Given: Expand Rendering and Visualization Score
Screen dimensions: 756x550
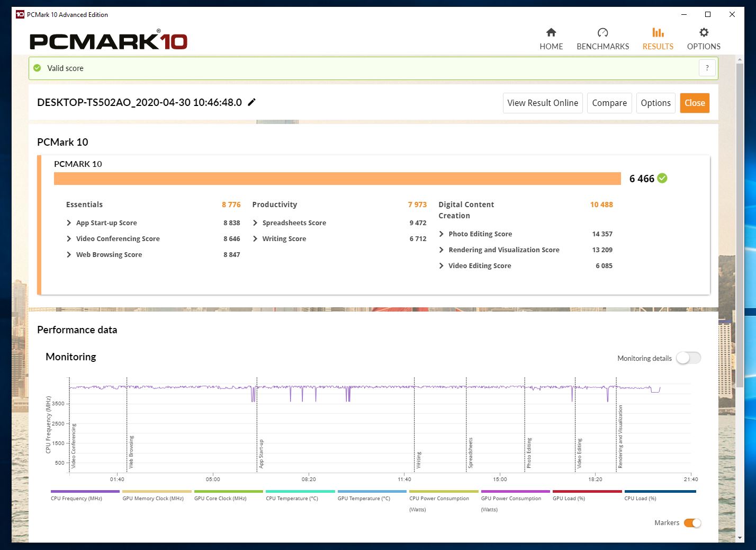Looking at the screenshot, I should [442, 250].
